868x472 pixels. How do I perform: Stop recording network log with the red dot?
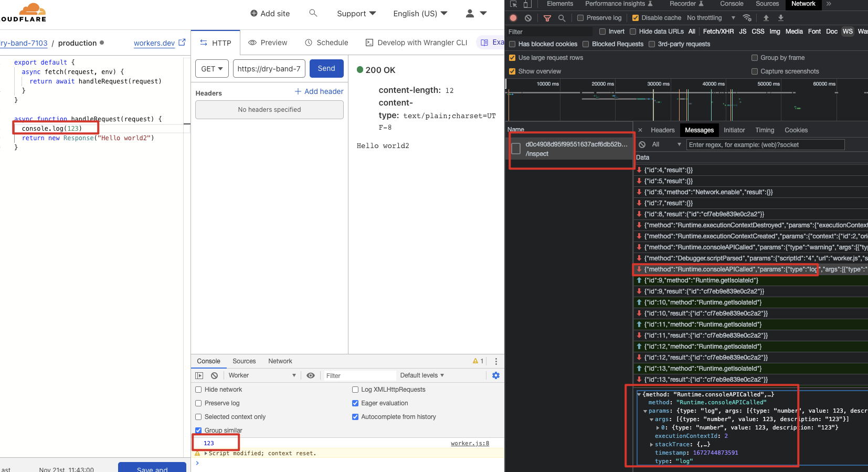click(513, 18)
